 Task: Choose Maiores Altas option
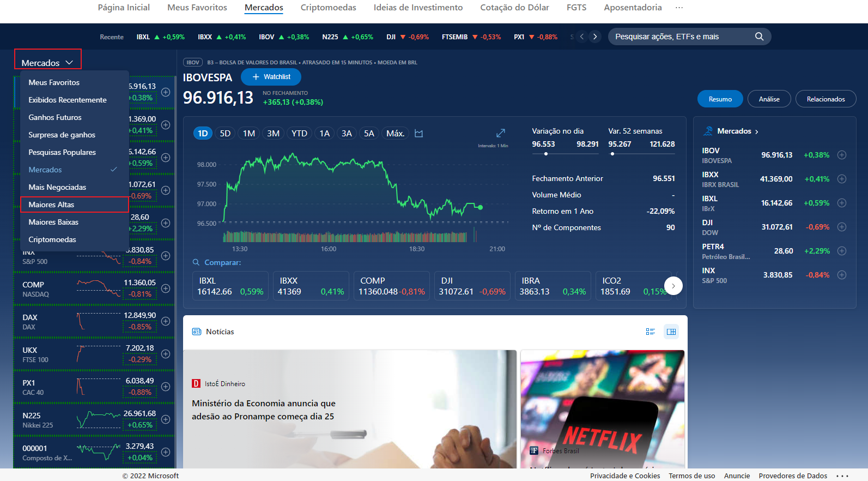point(74,205)
